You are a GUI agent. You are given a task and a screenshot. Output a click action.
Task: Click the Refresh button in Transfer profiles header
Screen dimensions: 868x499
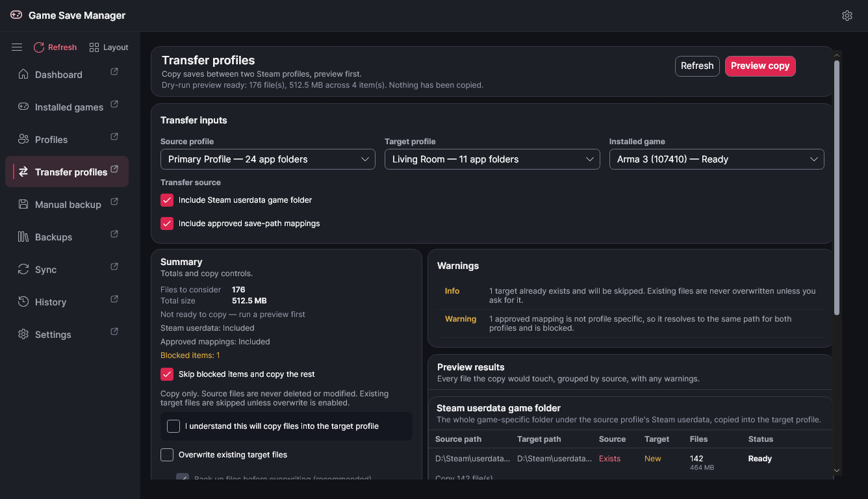click(x=697, y=66)
